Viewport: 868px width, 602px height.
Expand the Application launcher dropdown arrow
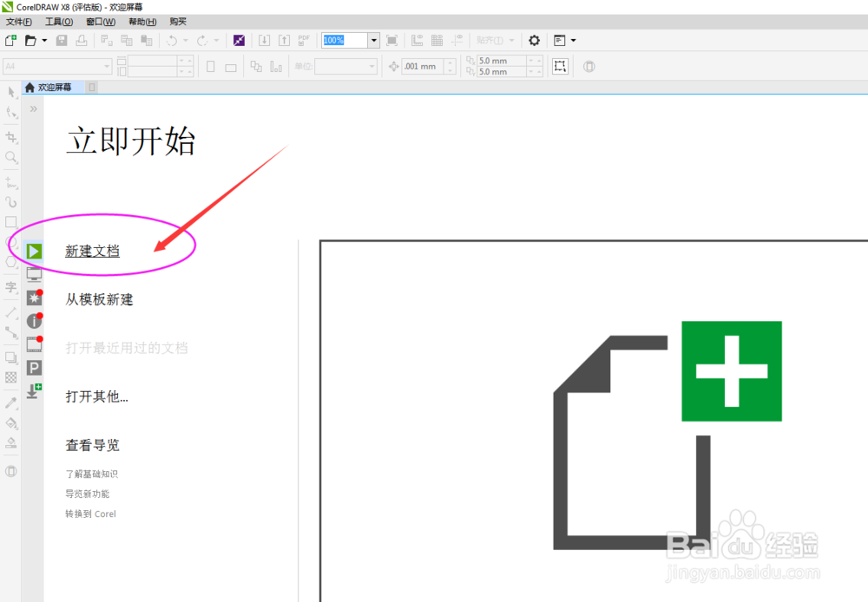tap(573, 41)
